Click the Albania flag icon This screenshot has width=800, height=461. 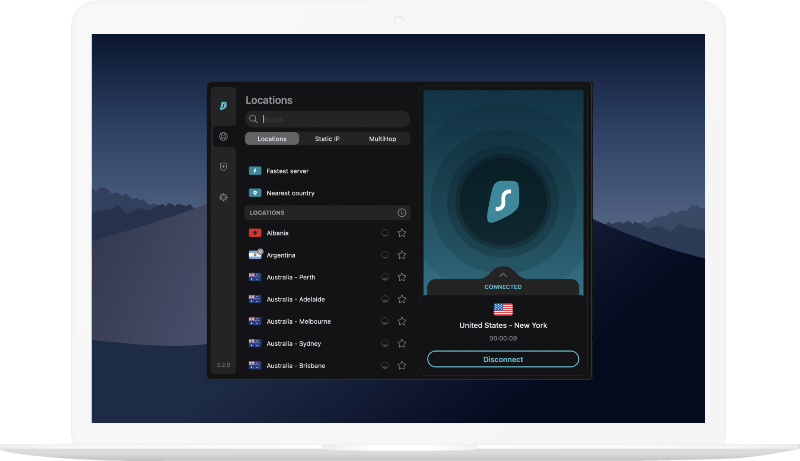(255, 233)
